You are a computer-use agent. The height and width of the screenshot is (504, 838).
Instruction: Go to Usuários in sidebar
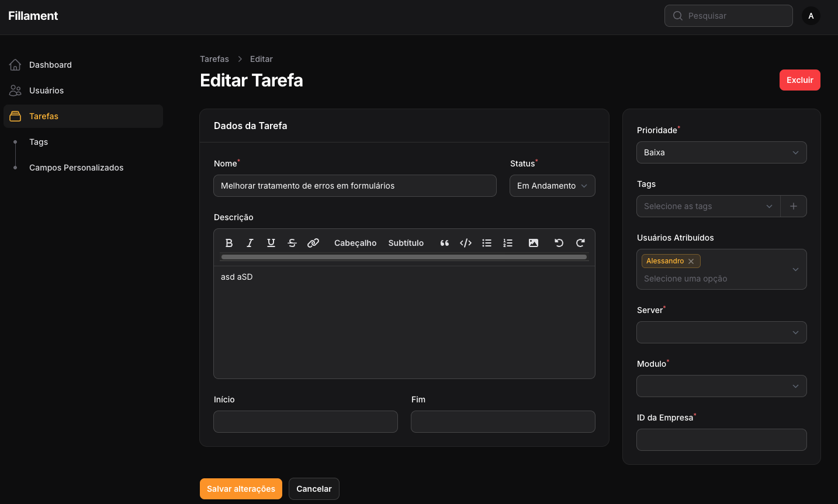tap(46, 91)
